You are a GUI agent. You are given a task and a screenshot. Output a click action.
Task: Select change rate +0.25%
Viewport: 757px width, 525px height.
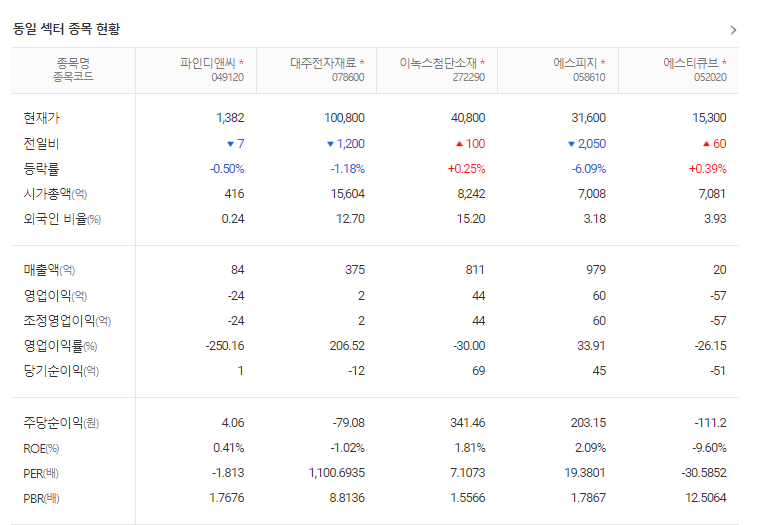coord(466,169)
